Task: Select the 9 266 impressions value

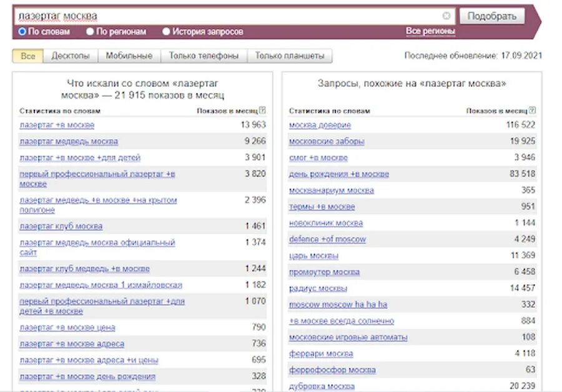Action: (x=255, y=141)
